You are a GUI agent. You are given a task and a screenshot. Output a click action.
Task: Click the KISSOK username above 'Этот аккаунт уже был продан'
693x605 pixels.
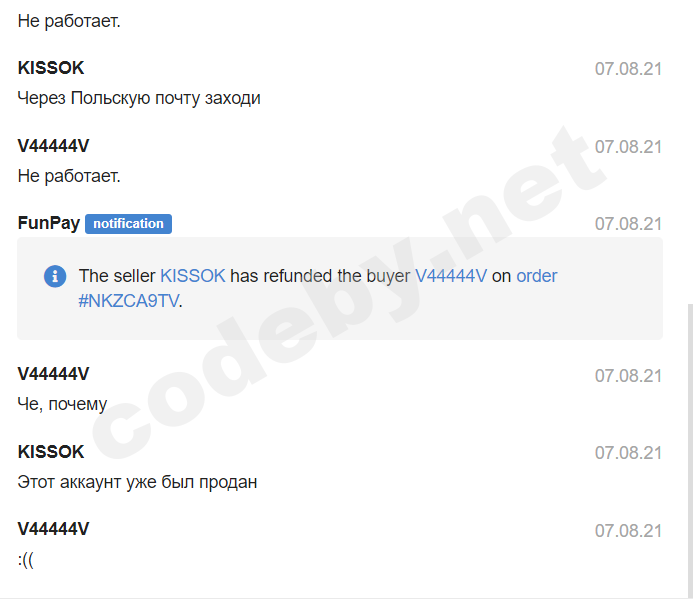[51, 452]
